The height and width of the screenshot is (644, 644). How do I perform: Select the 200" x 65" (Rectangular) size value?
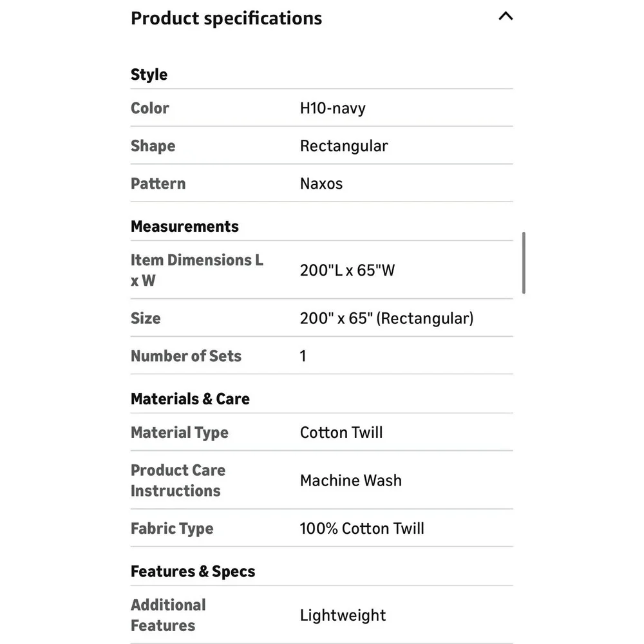click(386, 318)
